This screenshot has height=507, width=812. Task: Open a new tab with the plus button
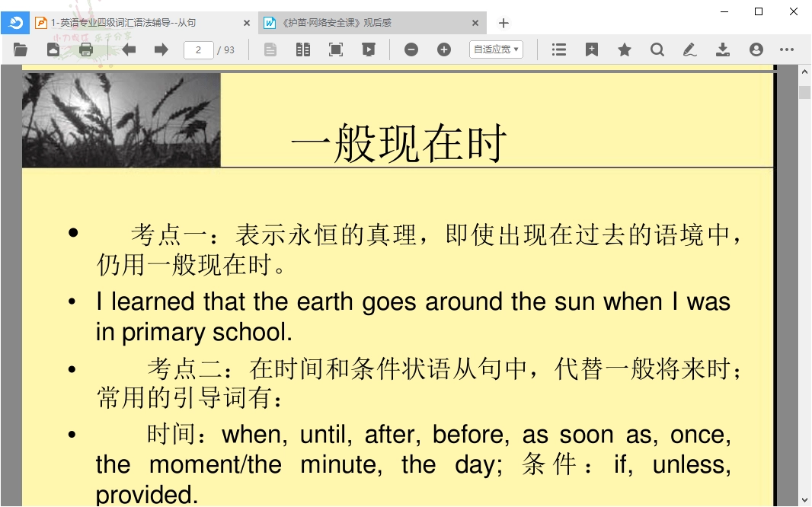pyautogui.click(x=503, y=23)
